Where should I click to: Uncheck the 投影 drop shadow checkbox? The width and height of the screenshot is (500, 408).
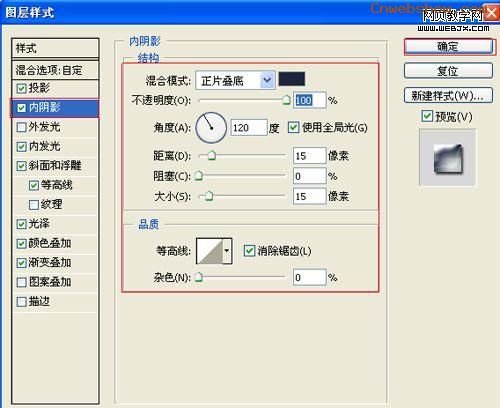pyautogui.click(x=21, y=88)
